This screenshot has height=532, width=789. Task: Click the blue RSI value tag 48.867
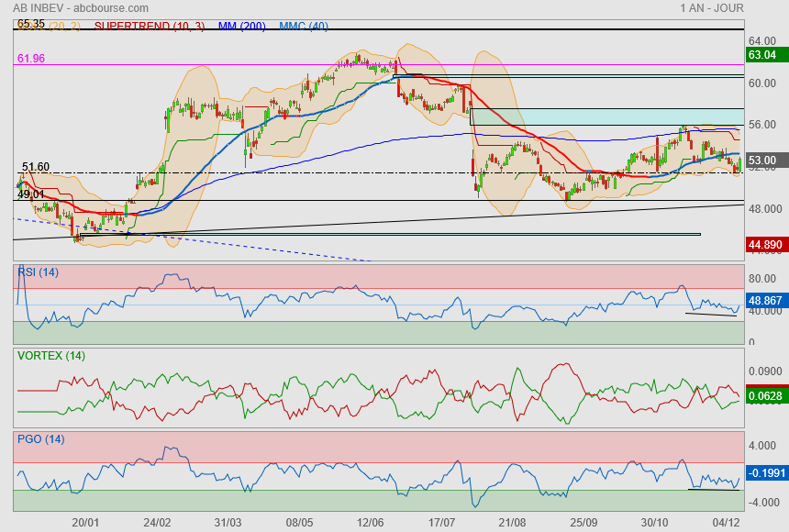(x=766, y=300)
